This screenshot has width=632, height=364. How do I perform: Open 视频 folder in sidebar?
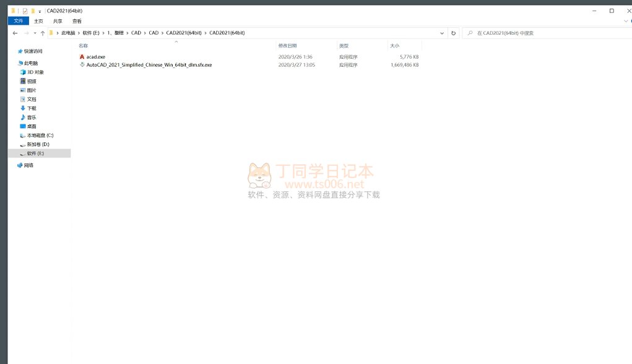click(x=32, y=82)
